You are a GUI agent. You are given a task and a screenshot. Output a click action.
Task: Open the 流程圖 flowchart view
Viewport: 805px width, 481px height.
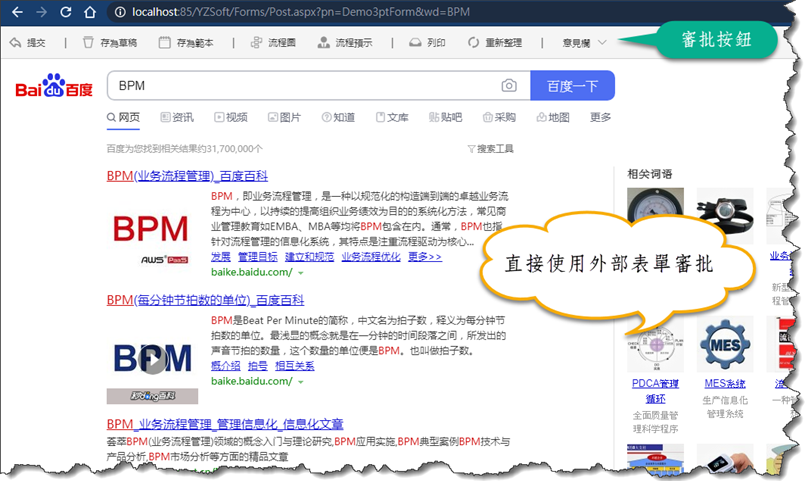pyautogui.click(x=273, y=43)
